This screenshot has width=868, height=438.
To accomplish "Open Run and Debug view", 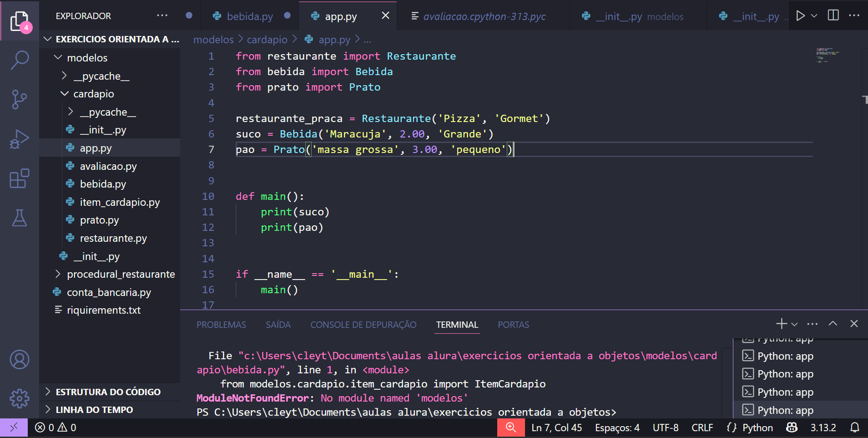I will (x=20, y=139).
